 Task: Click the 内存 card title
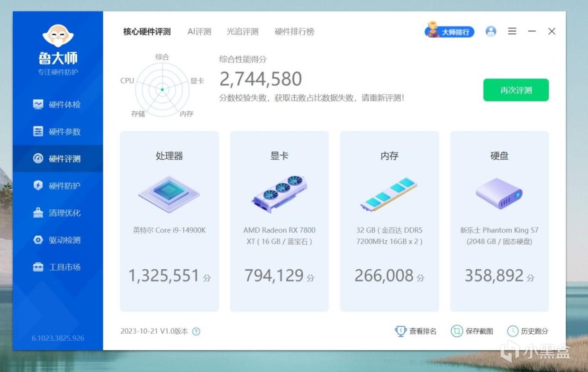(x=389, y=156)
